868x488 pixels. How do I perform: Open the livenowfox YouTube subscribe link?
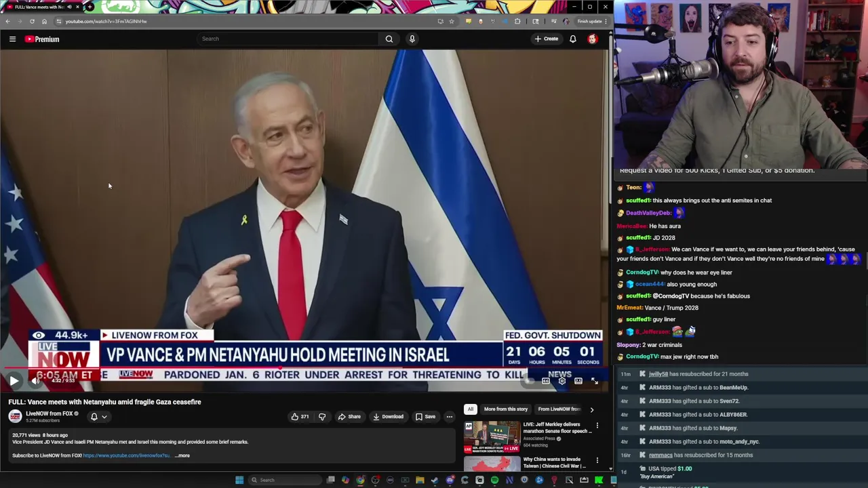tap(126, 455)
